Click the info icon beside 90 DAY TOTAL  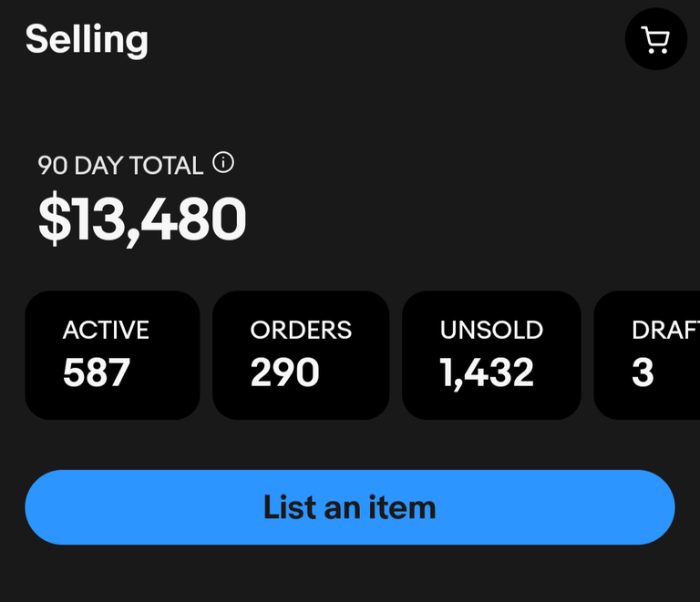(x=222, y=162)
